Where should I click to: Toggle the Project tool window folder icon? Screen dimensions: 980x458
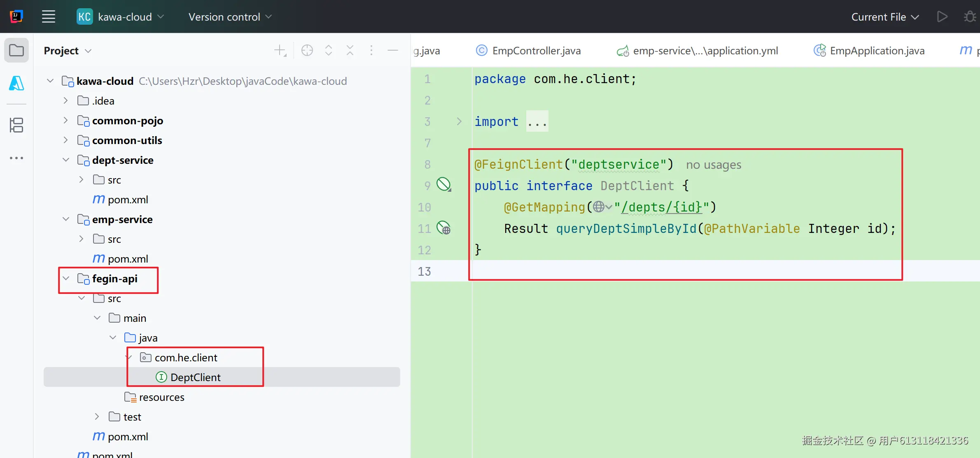pyautogui.click(x=16, y=51)
